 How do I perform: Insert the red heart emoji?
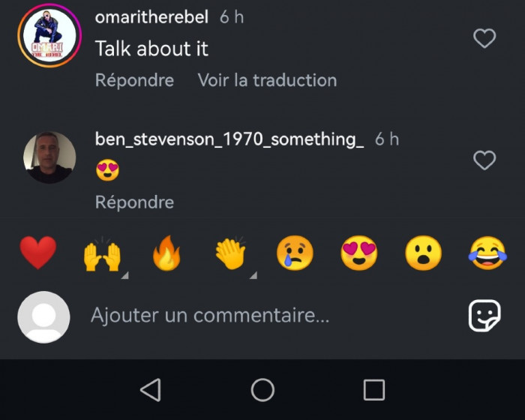(x=38, y=253)
